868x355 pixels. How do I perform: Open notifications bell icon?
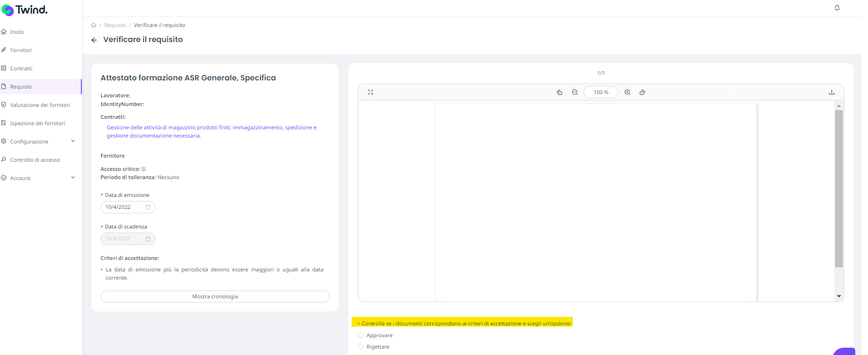point(837,8)
